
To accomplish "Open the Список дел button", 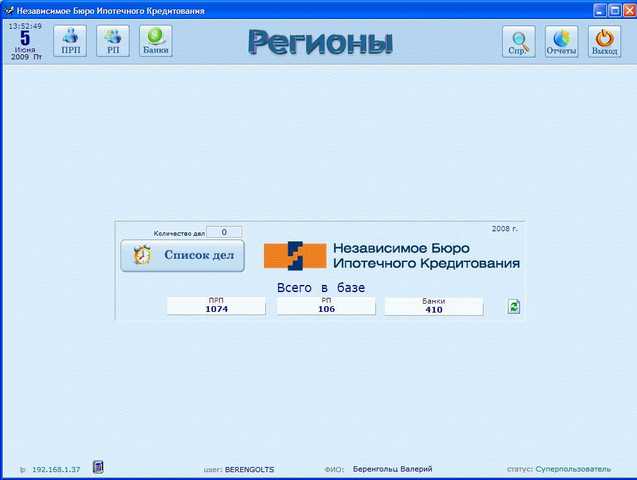I will pyautogui.click(x=182, y=256).
